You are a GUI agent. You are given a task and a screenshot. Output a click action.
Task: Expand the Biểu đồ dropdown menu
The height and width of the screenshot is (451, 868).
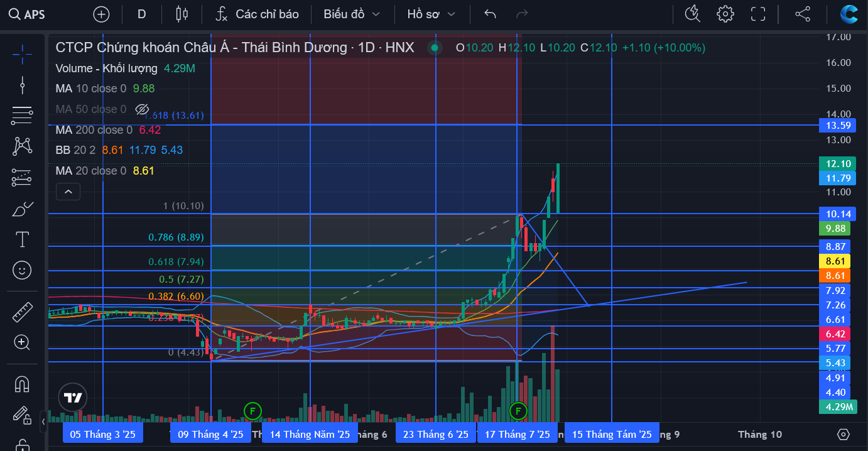[352, 14]
